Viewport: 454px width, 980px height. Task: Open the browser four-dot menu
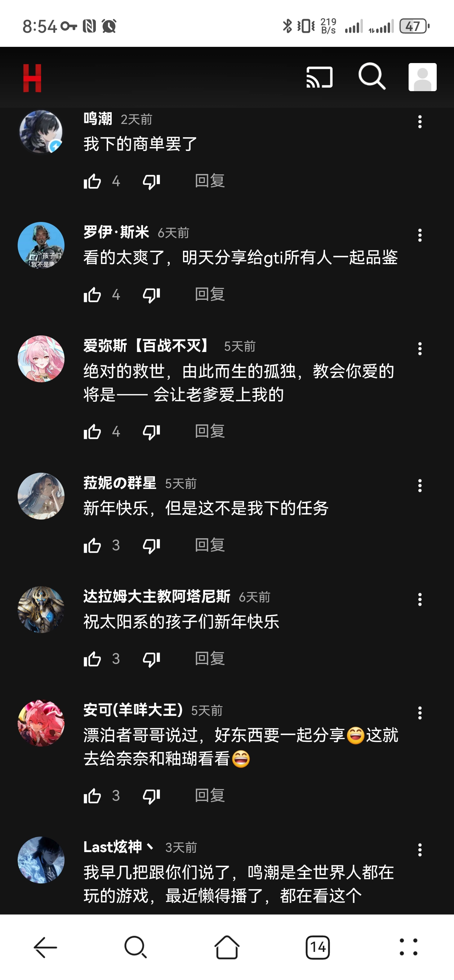[408, 947]
